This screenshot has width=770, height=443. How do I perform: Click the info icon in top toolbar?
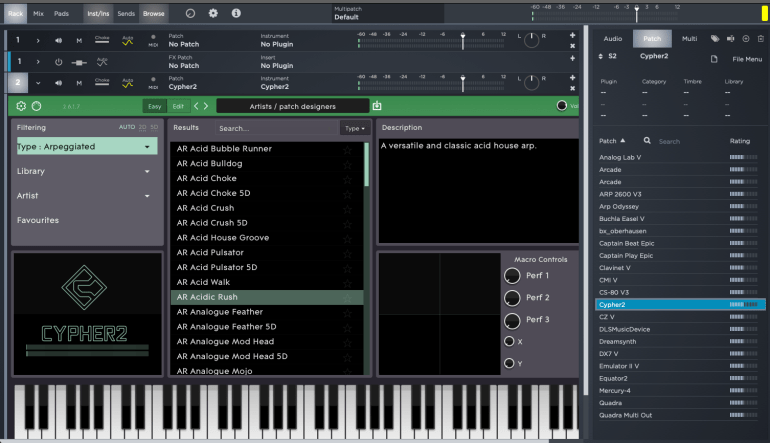click(236, 13)
